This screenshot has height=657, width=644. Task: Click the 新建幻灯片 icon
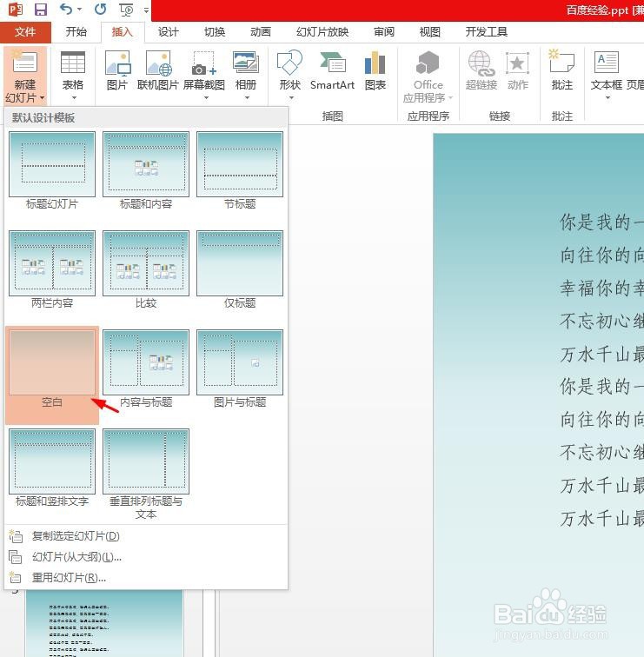[25, 62]
